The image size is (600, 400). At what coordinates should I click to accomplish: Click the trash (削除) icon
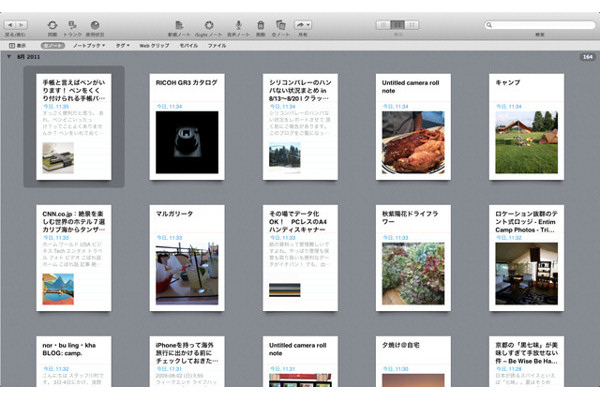(x=261, y=24)
